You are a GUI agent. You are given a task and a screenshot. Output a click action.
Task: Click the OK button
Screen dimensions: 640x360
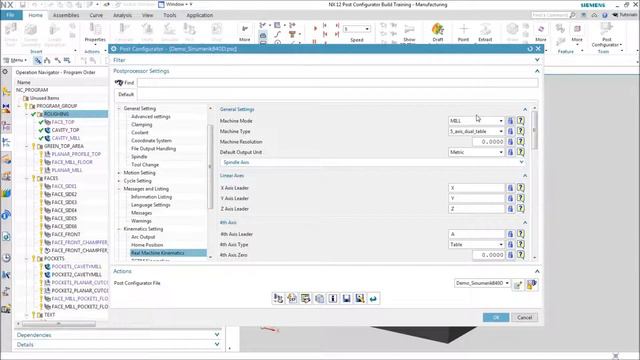[x=496, y=318]
